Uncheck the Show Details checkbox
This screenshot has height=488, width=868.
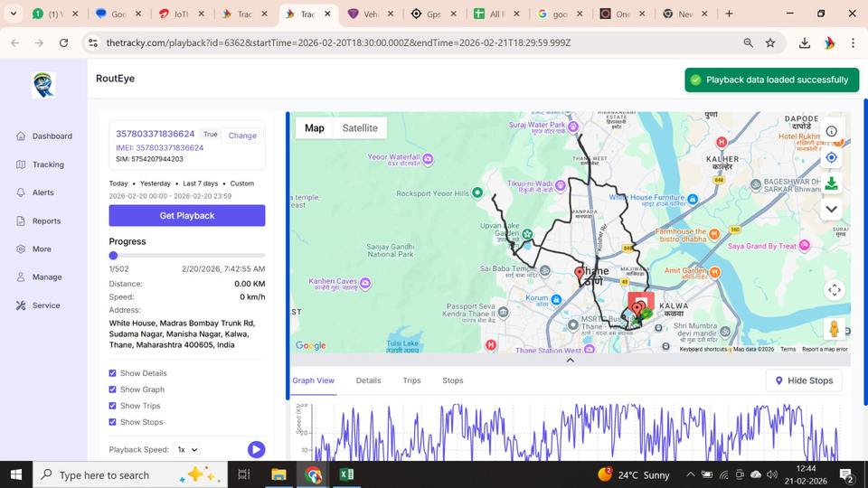coord(113,373)
